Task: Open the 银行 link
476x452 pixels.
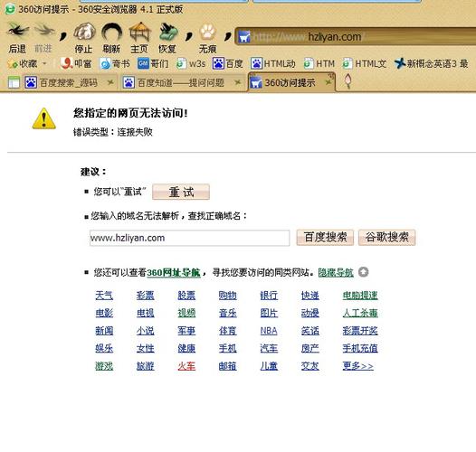Action: click(269, 296)
